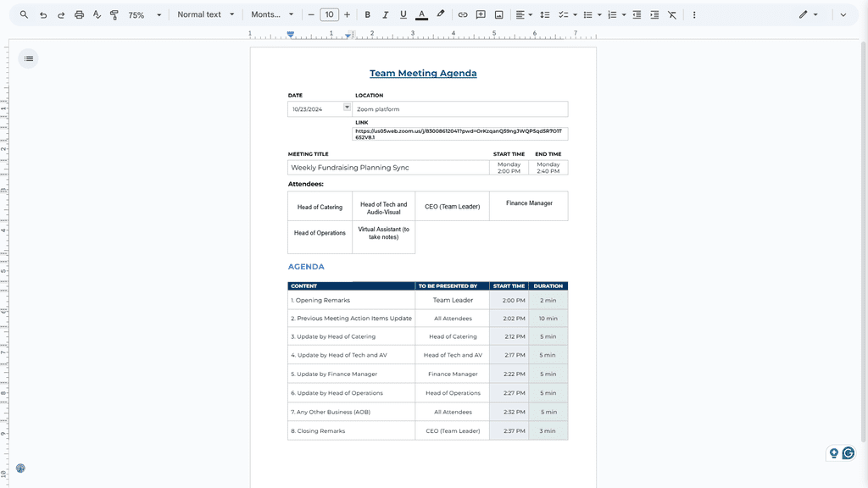This screenshot has height=488, width=868.
Task: Insert an image
Action: [498, 15]
